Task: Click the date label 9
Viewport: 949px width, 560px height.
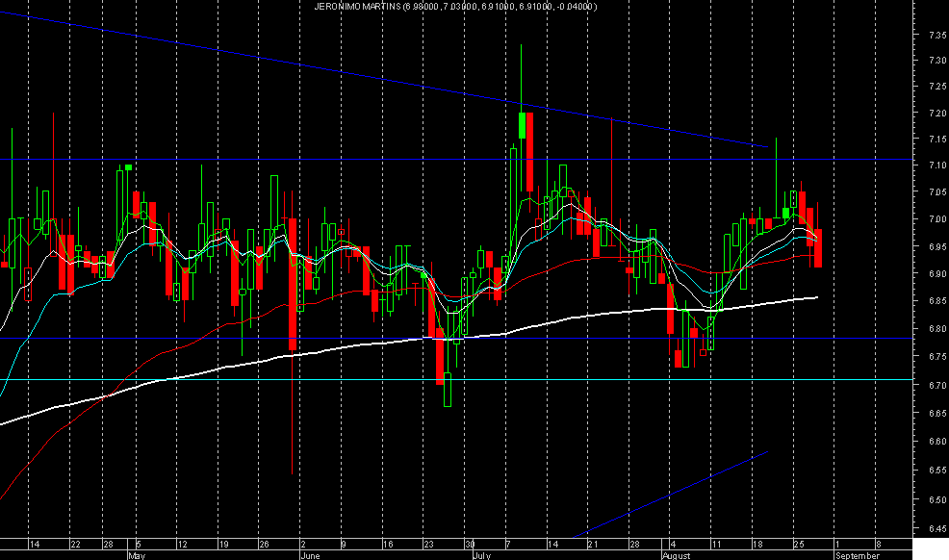Action: (344, 545)
